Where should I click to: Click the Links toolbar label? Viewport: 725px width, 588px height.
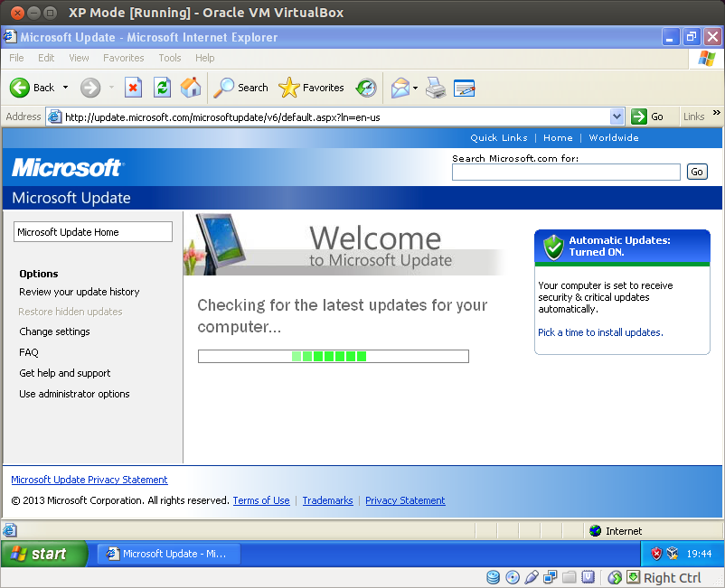coord(693,117)
